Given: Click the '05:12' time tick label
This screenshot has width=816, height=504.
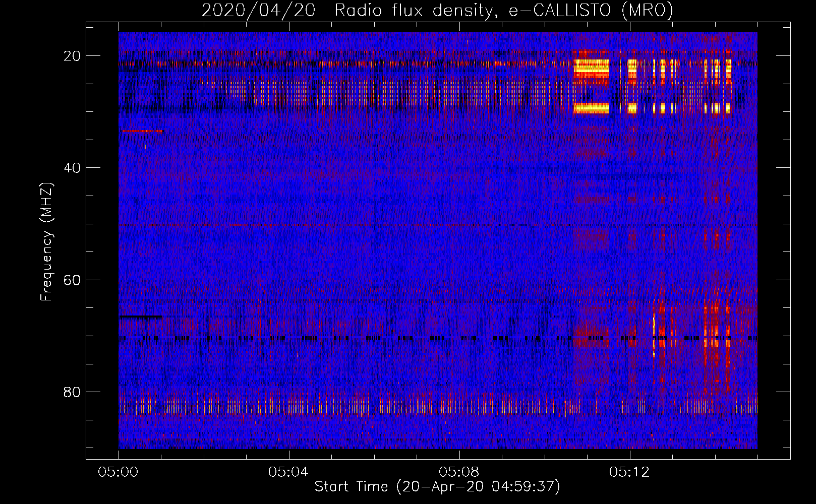Looking at the screenshot, I should click(629, 472).
